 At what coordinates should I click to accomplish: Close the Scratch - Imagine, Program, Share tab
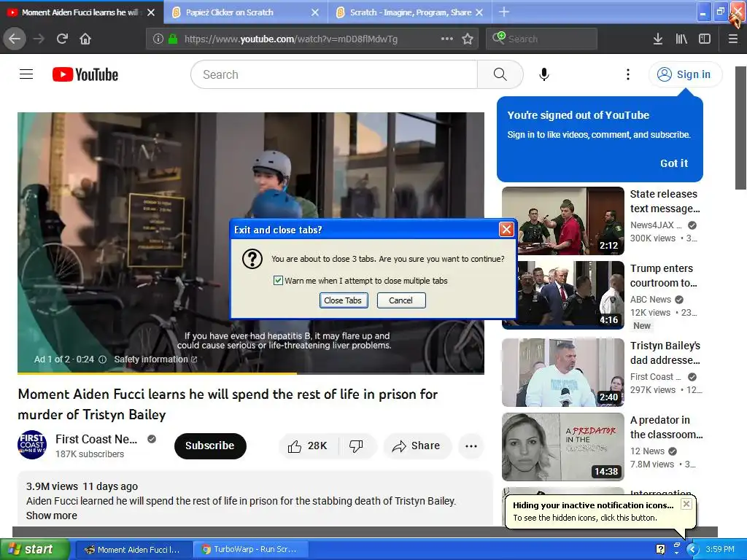[x=479, y=12]
